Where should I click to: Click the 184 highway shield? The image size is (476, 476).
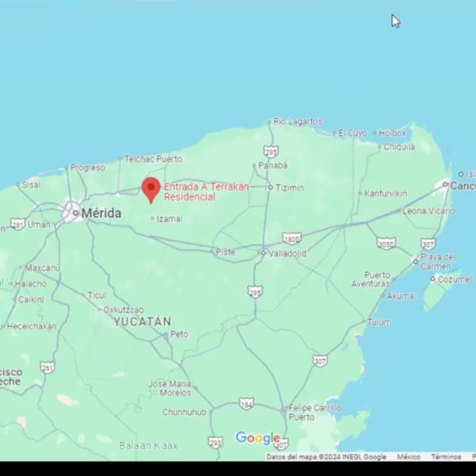click(246, 404)
